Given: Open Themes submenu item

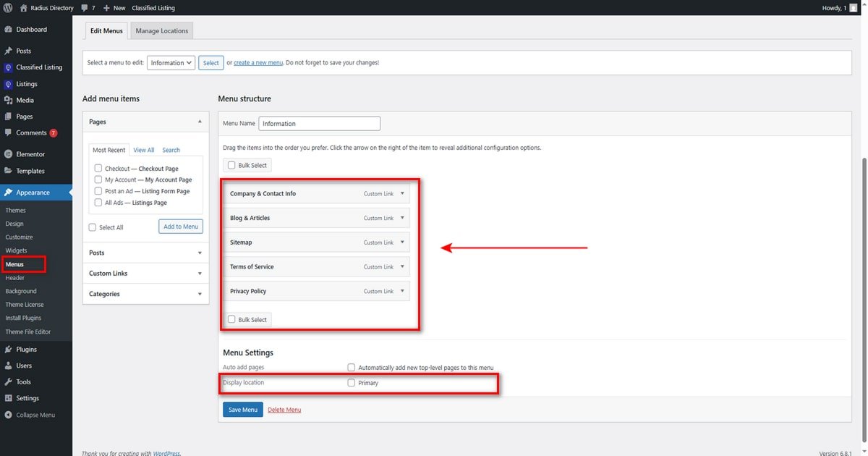Looking at the screenshot, I should pyautogui.click(x=15, y=211).
